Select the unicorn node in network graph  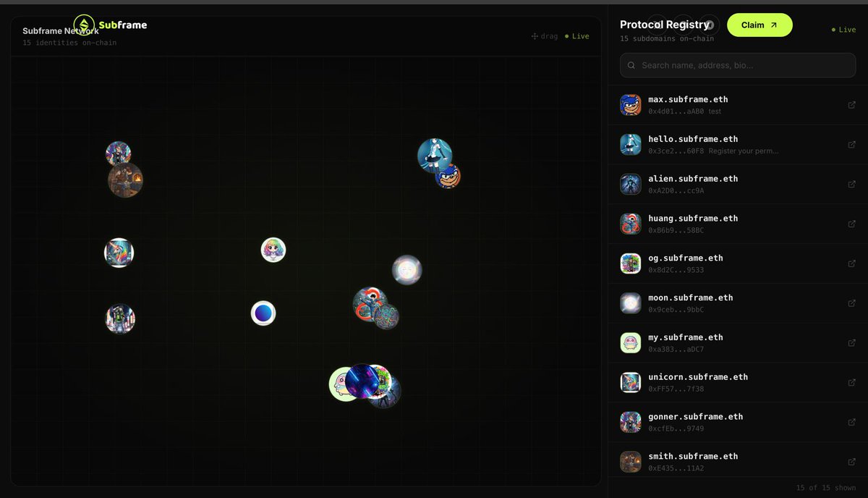[x=119, y=253]
